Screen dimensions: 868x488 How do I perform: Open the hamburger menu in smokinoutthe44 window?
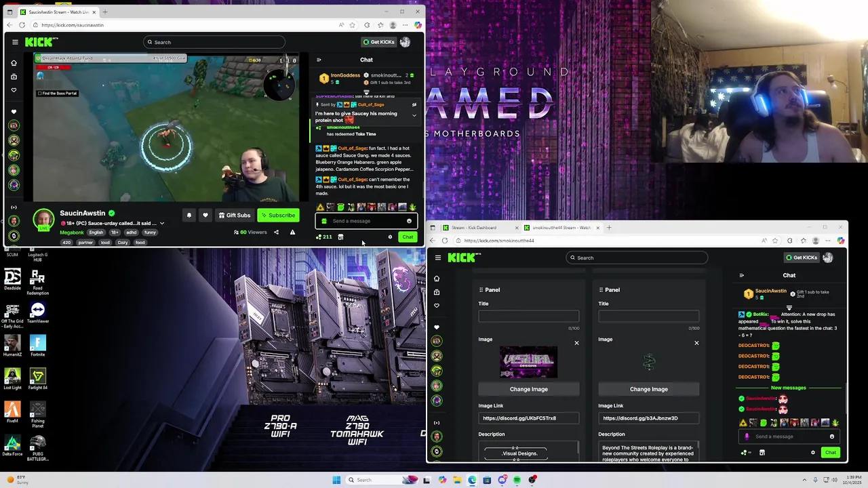[x=438, y=258]
